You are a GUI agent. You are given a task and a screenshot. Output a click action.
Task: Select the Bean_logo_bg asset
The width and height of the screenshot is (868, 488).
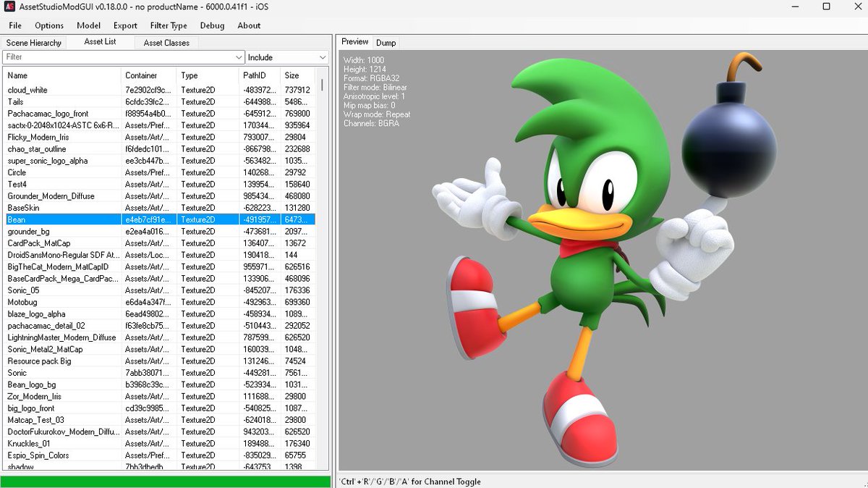(x=159, y=384)
